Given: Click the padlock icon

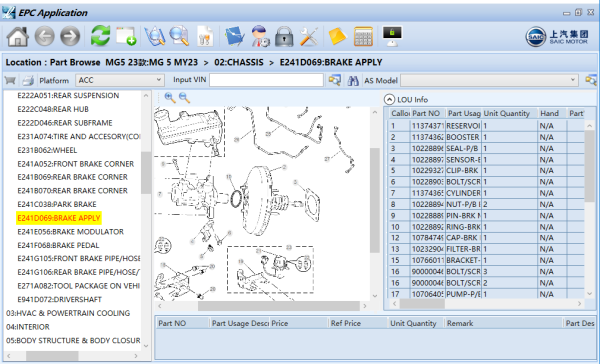Looking at the screenshot, I should 284,37.
